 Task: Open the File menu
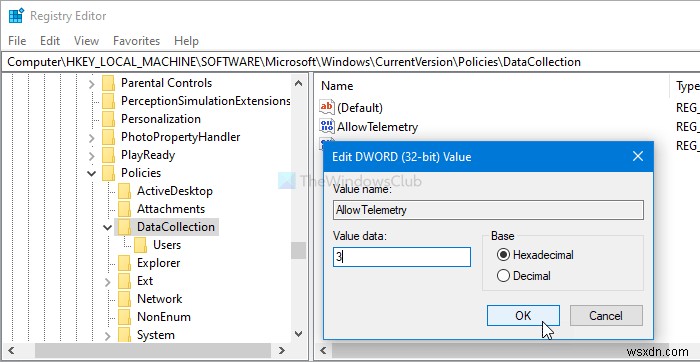pos(17,41)
